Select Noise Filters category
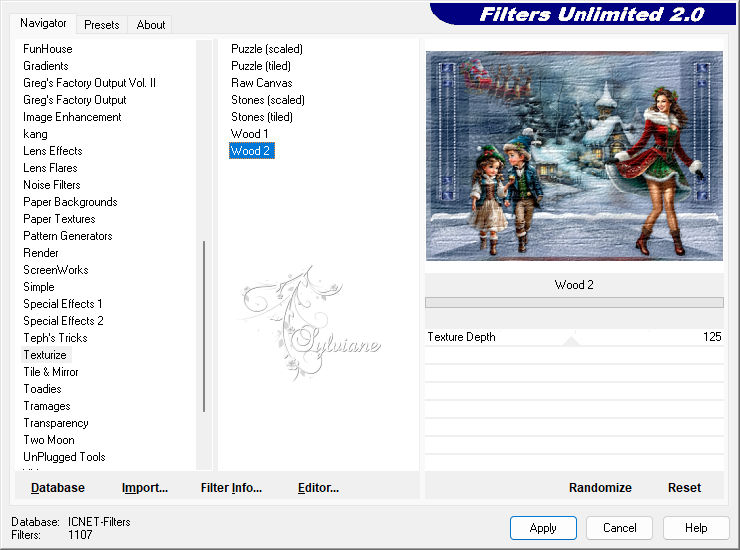 click(52, 185)
